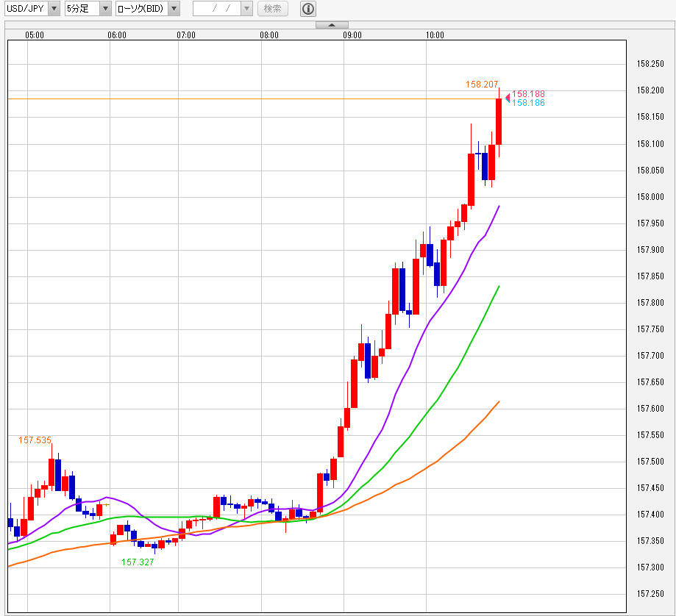The height and width of the screenshot is (616, 676).
Task: Click the 06:00 time axis label
Action: pyautogui.click(x=117, y=35)
